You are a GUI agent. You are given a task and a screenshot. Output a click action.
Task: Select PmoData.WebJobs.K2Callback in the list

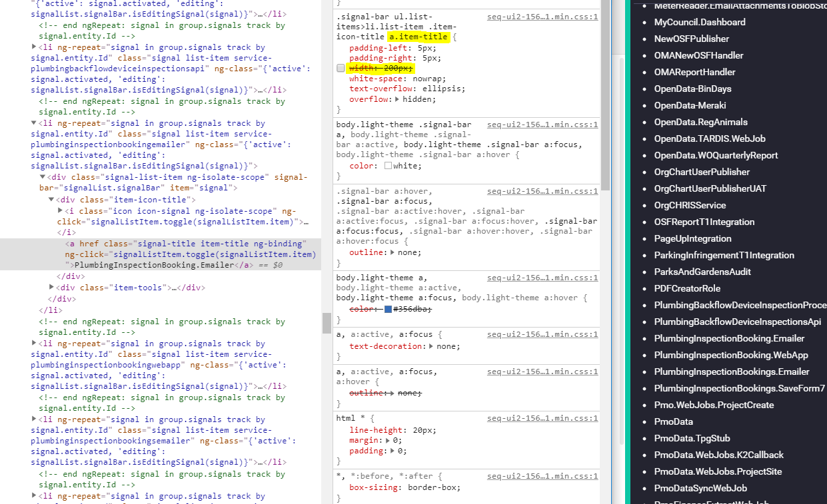click(x=718, y=454)
